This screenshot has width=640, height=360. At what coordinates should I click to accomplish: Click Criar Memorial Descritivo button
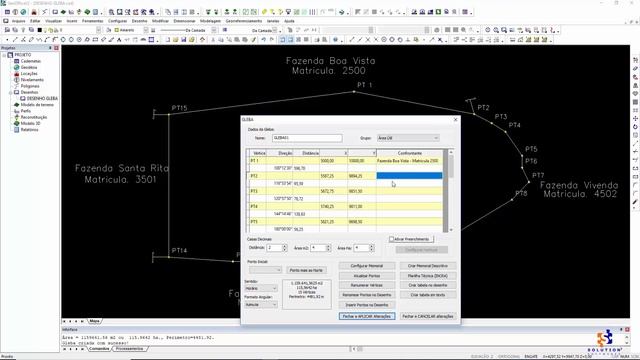(428, 266)
